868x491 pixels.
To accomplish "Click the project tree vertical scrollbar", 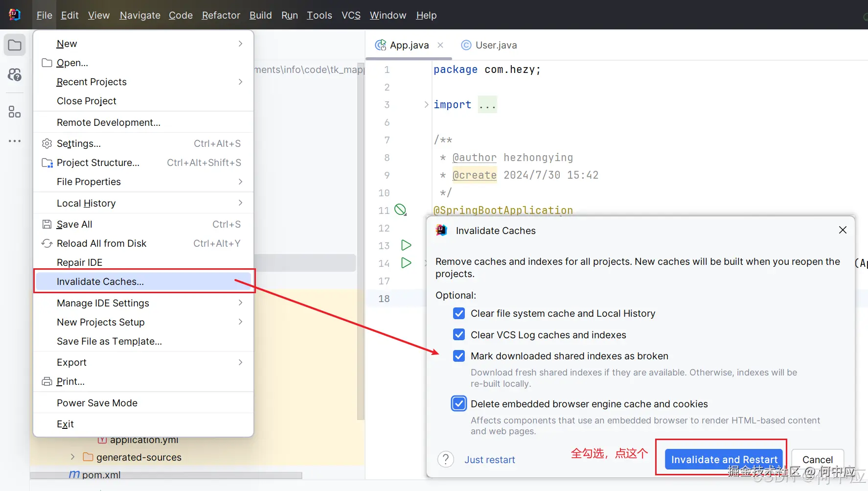I will [x=361, y=241].
